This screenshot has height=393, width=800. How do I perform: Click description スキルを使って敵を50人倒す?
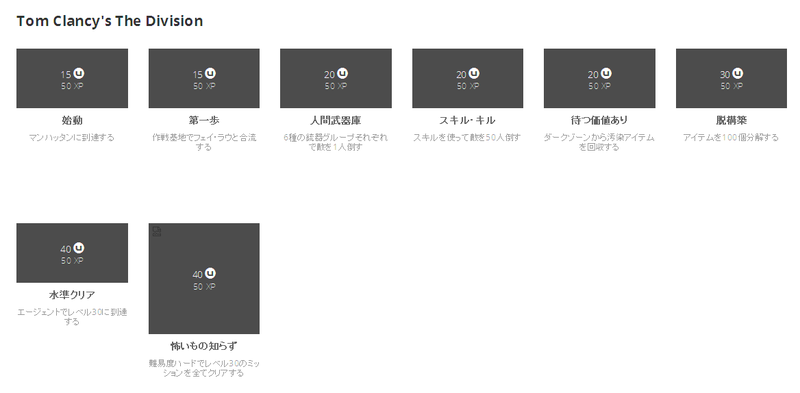[467, 137]
